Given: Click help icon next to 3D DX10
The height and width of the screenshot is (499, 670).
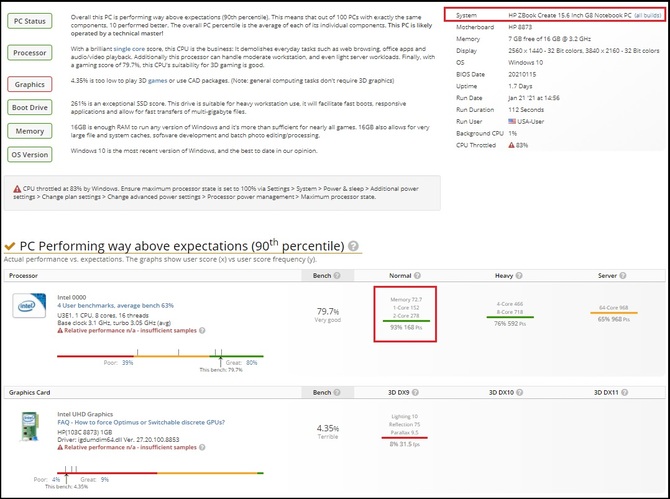Looking at the screenshot, I should click(x=519, y=392).
